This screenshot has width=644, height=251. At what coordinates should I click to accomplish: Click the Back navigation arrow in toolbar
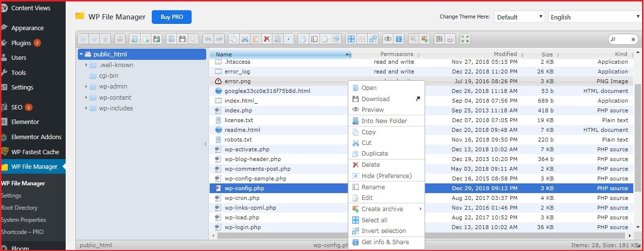coord(82,39)
